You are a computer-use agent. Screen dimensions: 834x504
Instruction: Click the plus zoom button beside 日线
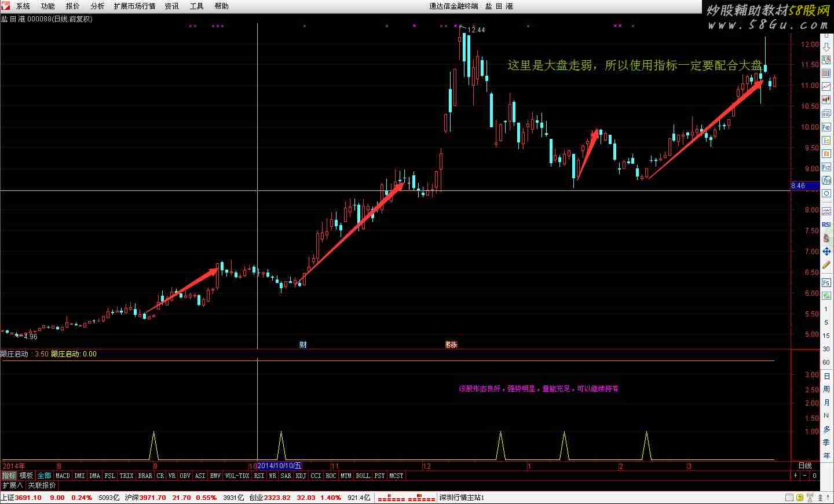coord(795,476)
